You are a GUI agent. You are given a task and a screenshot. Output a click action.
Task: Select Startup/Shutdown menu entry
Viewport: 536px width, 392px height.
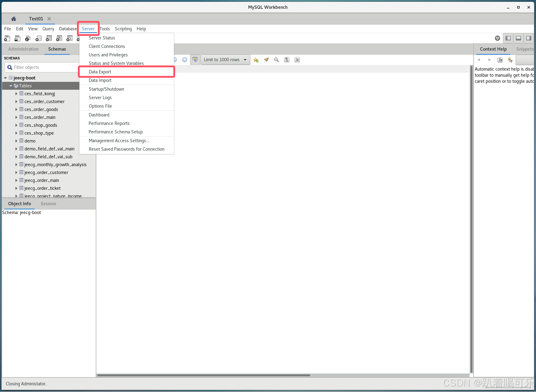[127, 89]
